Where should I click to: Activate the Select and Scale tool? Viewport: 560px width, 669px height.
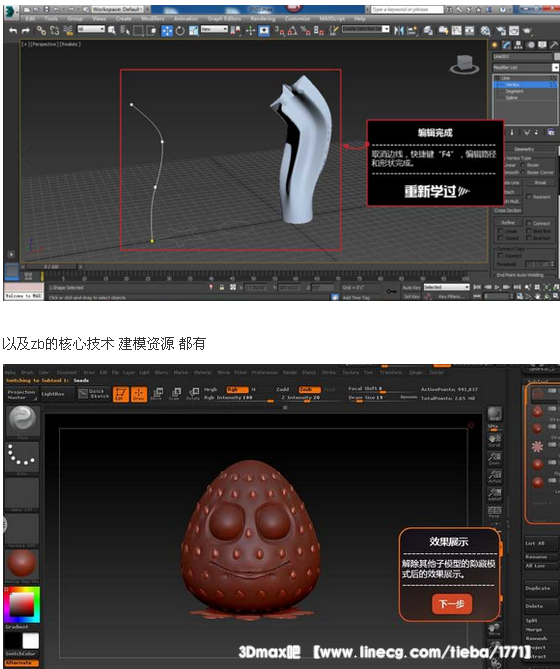[194, 31]
